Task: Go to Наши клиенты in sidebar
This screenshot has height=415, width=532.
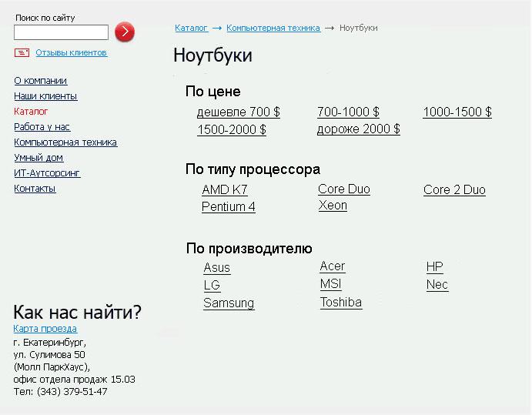Action: [x=45, y=96]
